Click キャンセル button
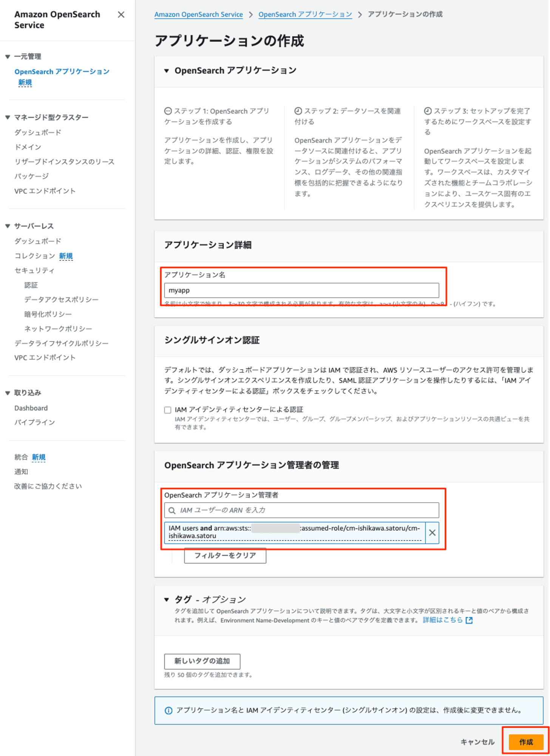 click(x=477, y=742)
